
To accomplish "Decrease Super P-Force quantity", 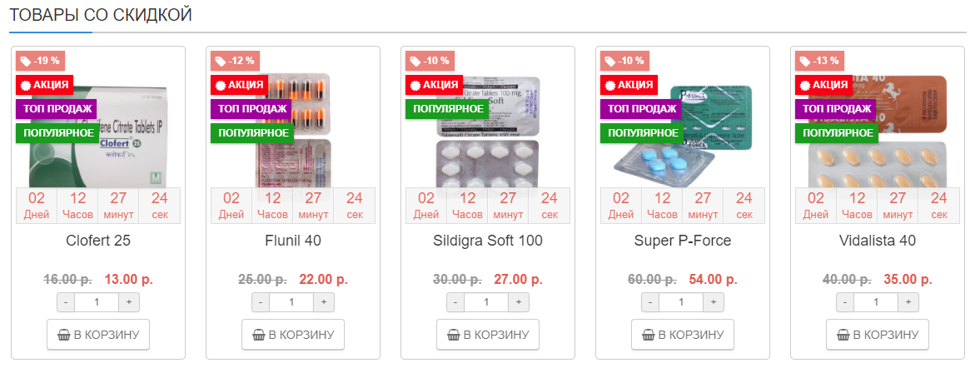I will coord(650,302).
